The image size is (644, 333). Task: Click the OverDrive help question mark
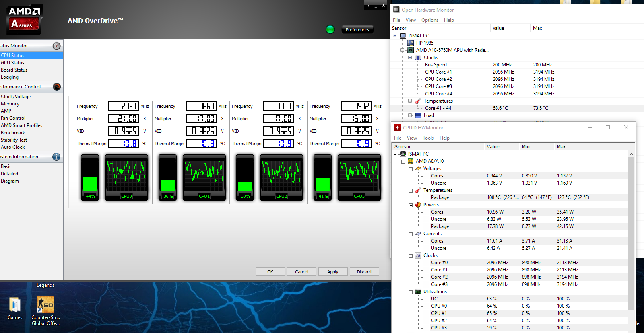(x=368, y=6)
